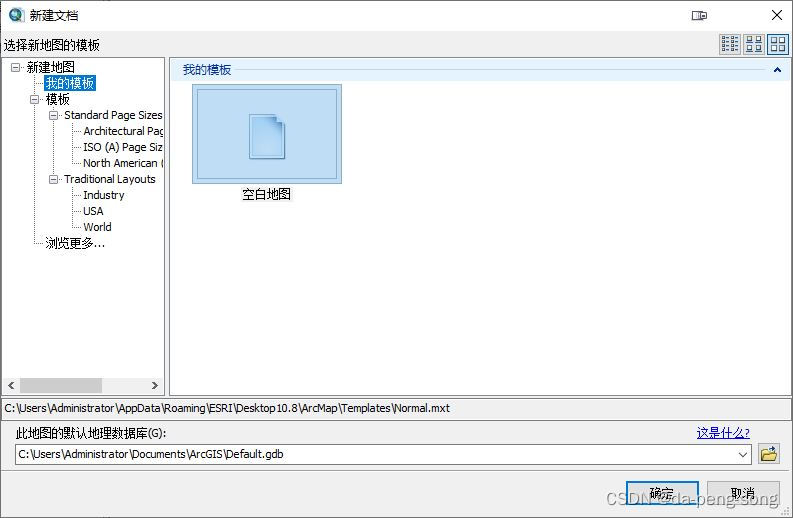Click the tree horizontal scrollbar thumb
The image size is (793, 518).
tap(61, 385)
